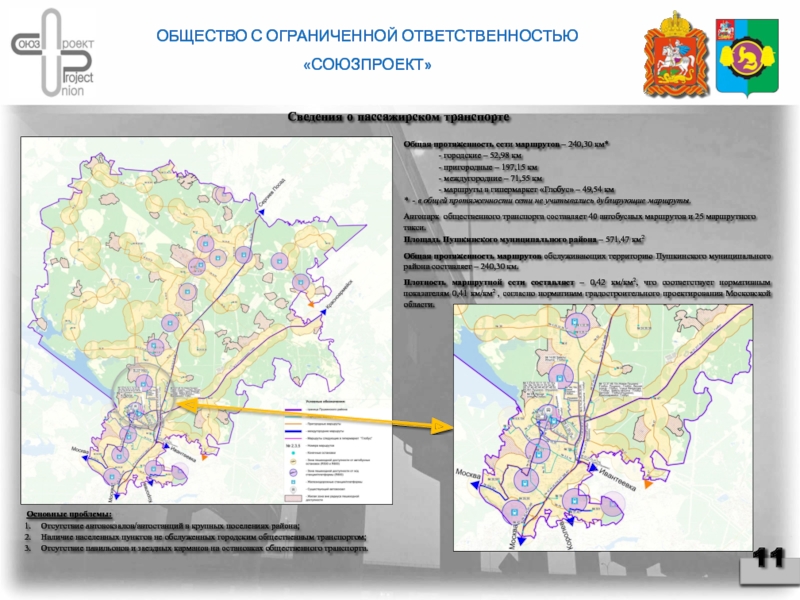This screenshot has height=600, width=800.
Task: Click the "Сергиев Посад" label on the main map
Action: (x=272, y=194)
